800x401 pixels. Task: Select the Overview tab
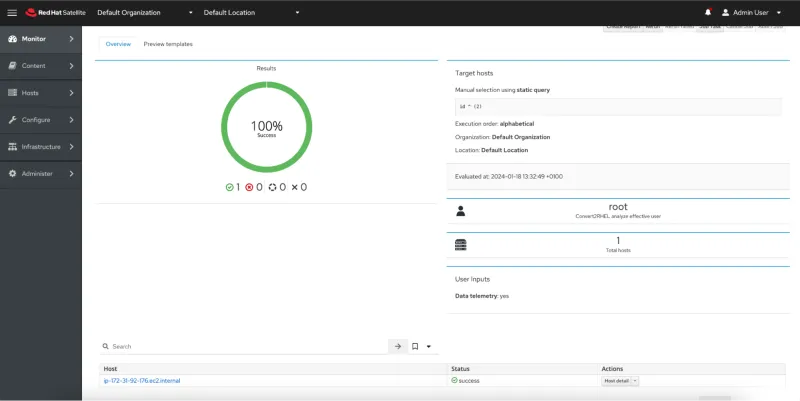point(118,44)
